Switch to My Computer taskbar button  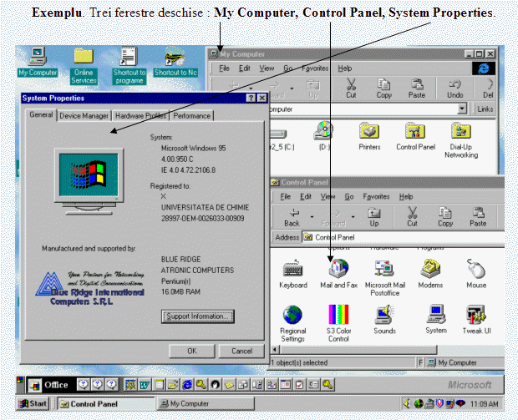pos(206,404)
